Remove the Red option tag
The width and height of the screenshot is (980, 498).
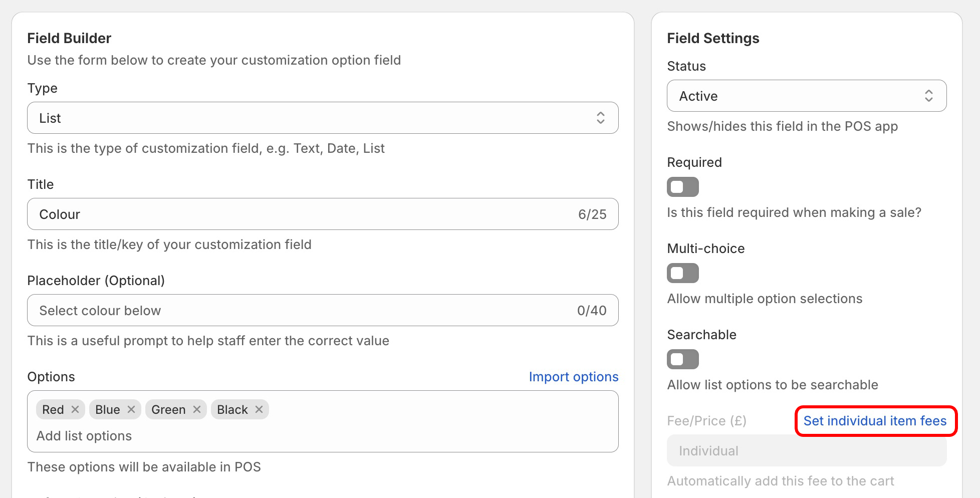pyautogui.click(x=75, y=409)
